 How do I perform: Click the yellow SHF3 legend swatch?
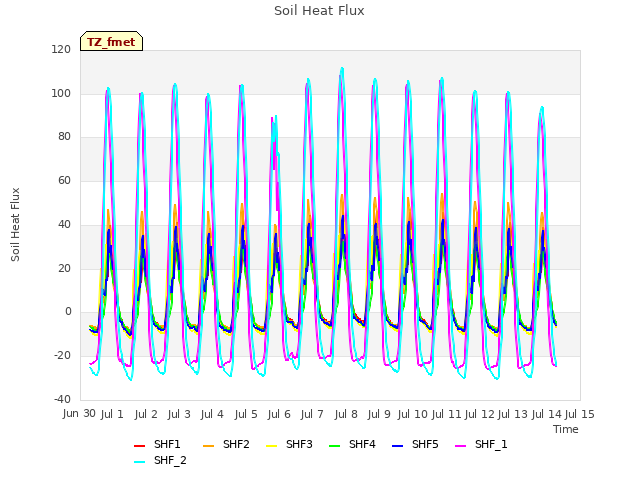coord(271,445)
